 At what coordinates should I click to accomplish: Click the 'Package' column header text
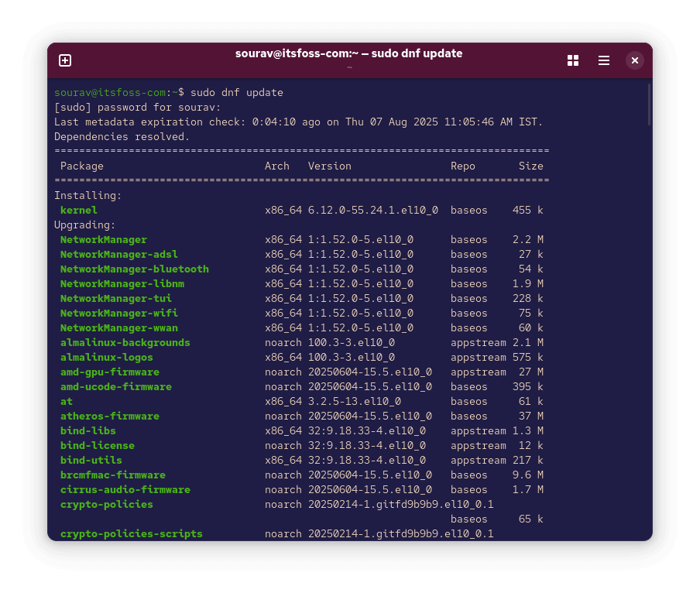(x=81, y=166)
